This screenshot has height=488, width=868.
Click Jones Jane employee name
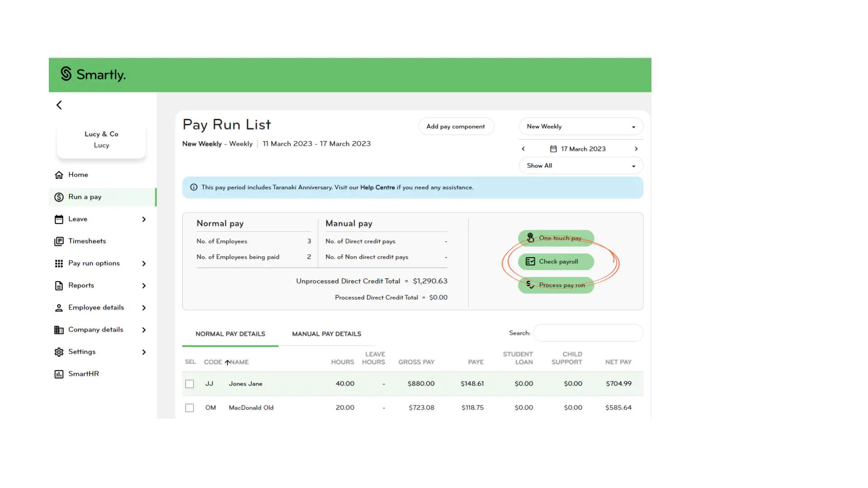pyautogui.click(x=245, y=384)
